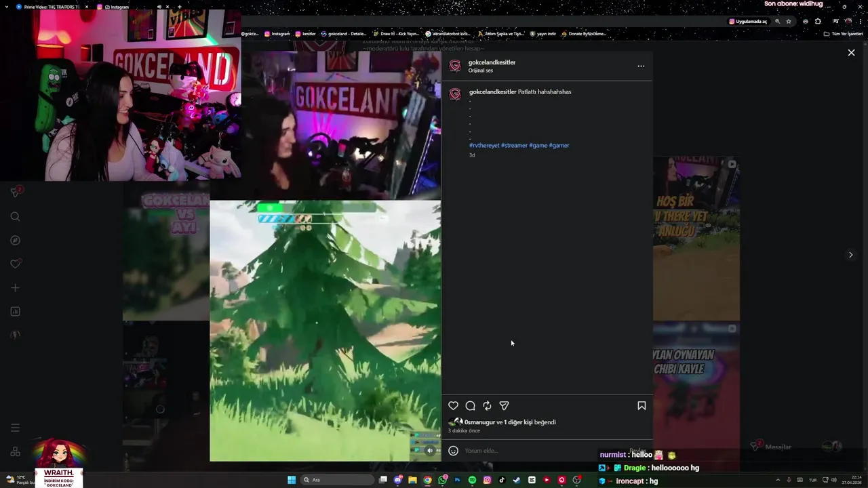Open the post's three-dot options menu
This screenshot has height=488, width=868.
point(641,66)
